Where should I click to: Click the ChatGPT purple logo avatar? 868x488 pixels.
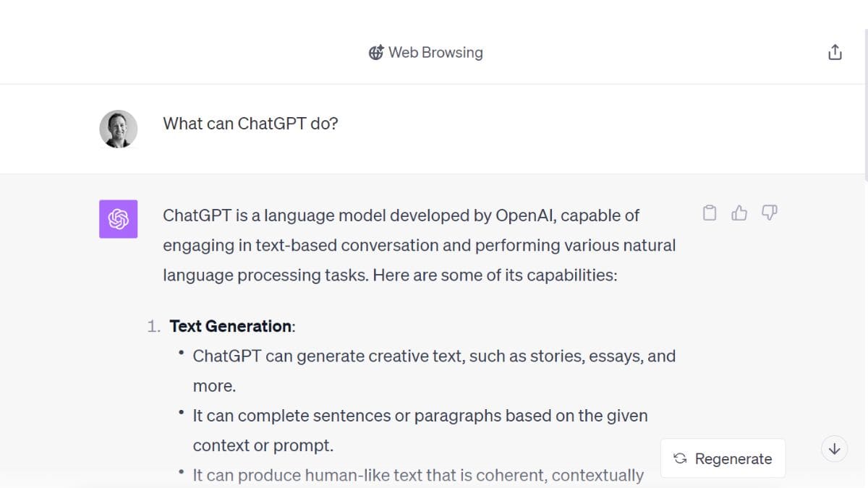point(118,218)
